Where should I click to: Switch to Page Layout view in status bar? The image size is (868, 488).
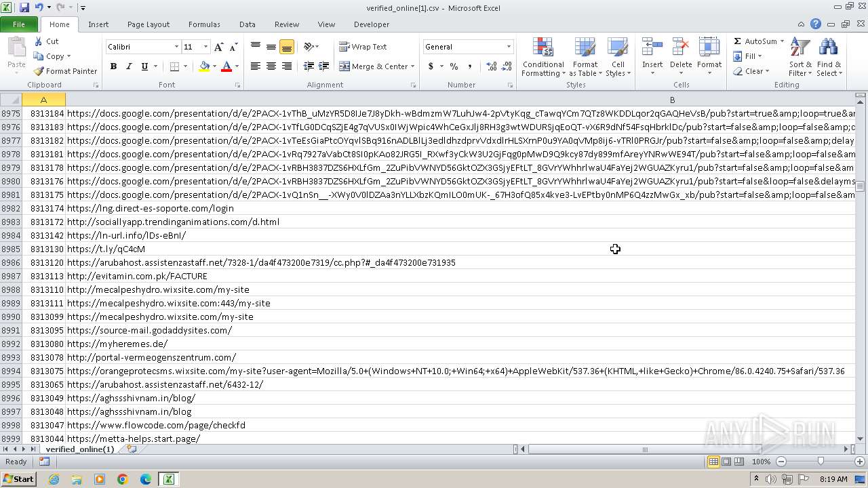726,462
